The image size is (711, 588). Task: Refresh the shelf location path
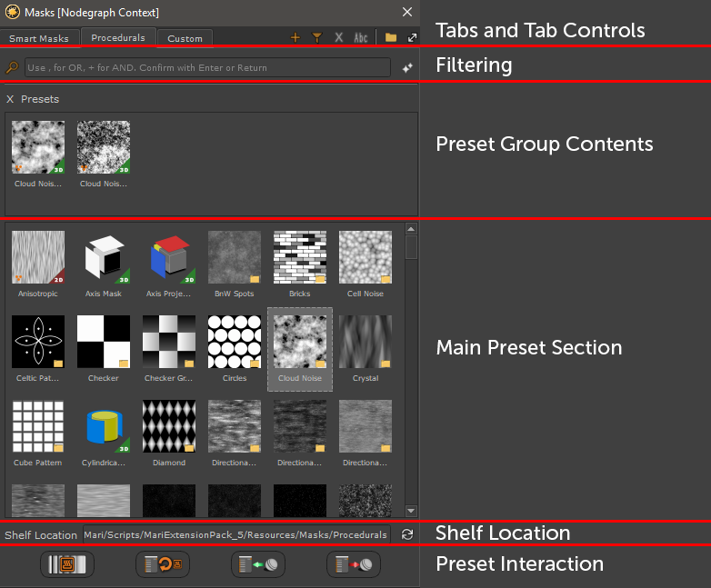[407, 535]
